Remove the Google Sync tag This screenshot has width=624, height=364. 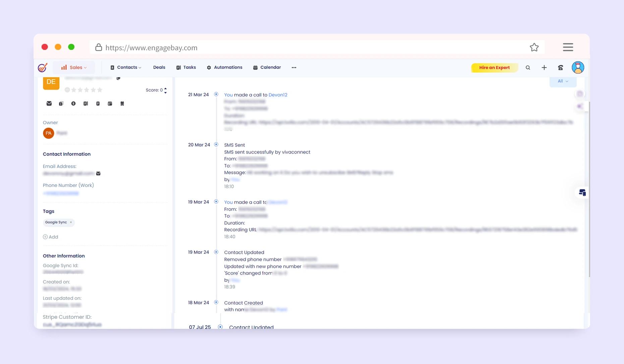point(71,222)
